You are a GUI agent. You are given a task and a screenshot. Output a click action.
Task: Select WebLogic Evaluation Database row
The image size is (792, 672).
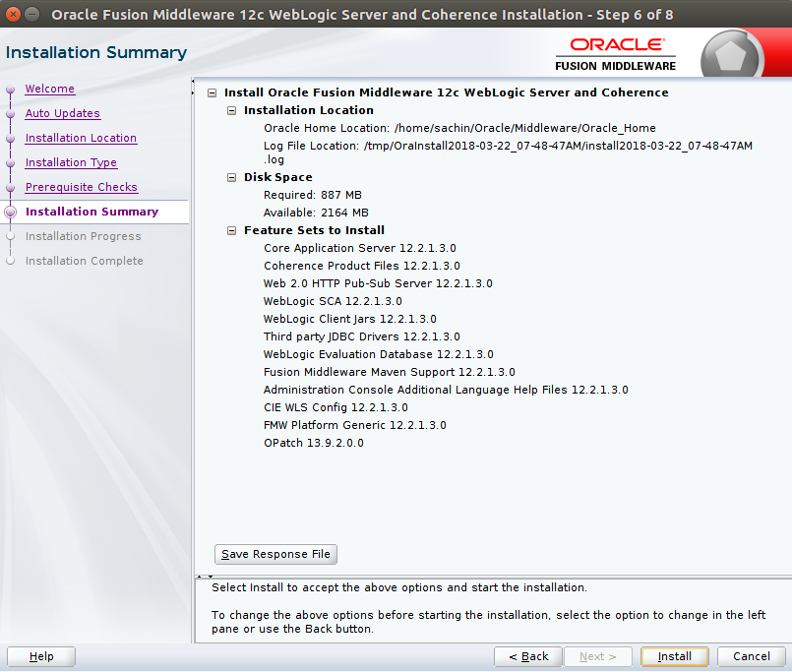pyautogui.click(x=379, y=354)
